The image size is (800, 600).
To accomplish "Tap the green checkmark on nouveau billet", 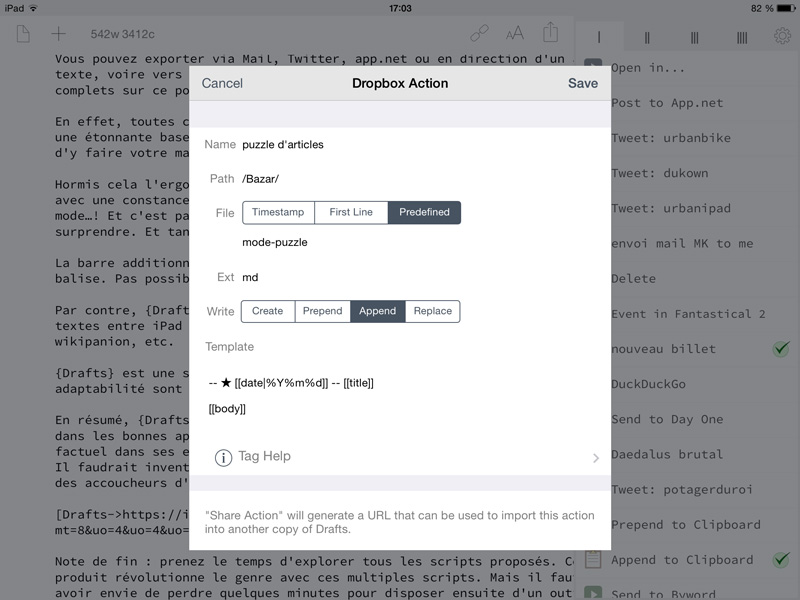I will tap(781, 349).
